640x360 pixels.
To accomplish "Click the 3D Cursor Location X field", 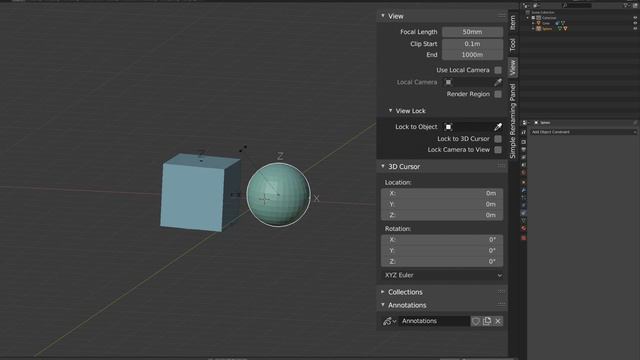I will (442, 193).
